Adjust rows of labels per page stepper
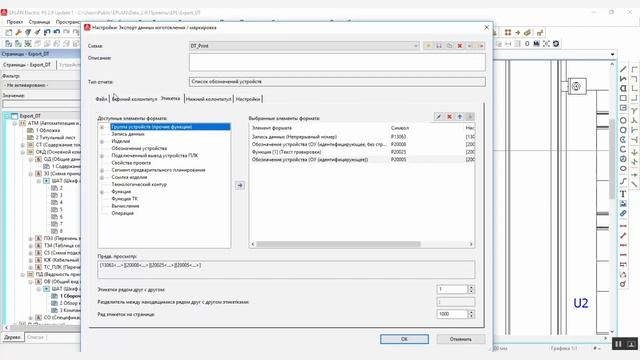Viewport: 640px width, 360px height. click(x=471, y=314)
